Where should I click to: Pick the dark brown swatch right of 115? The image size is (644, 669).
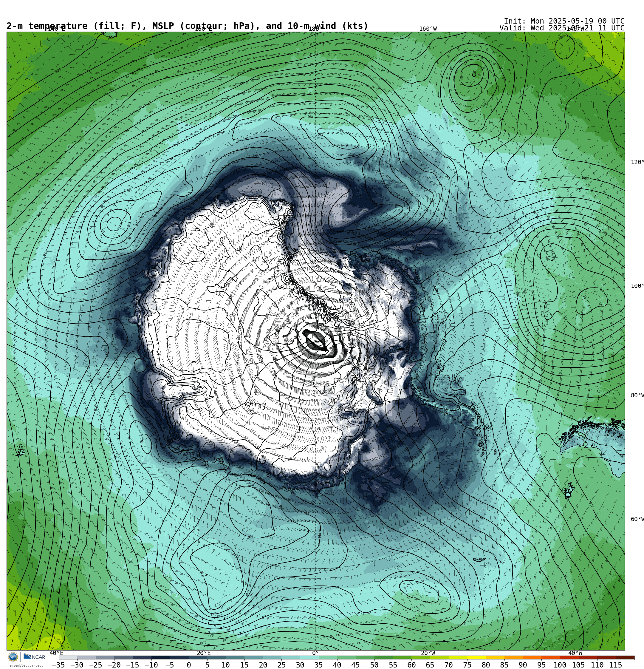click(625, 658)
